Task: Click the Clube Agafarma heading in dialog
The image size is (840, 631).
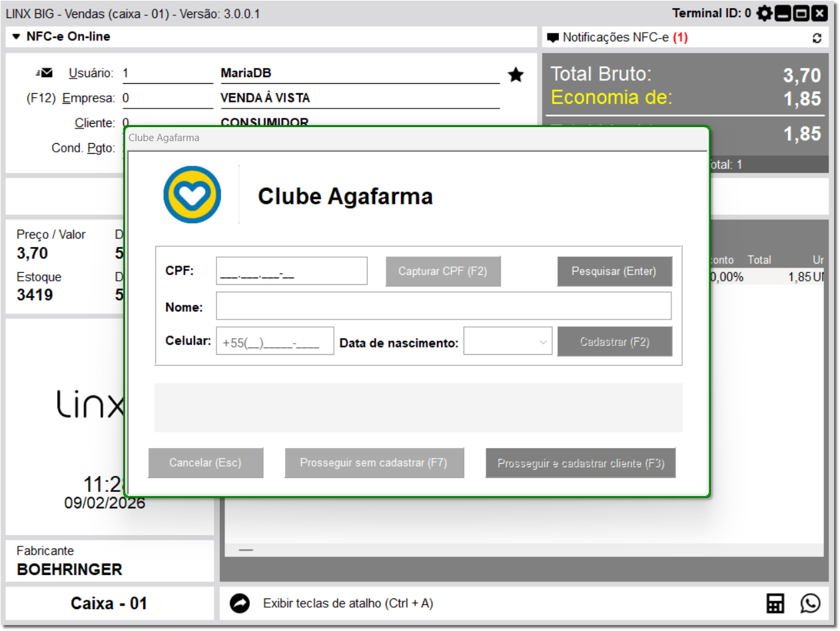Action: coord(345,196)
